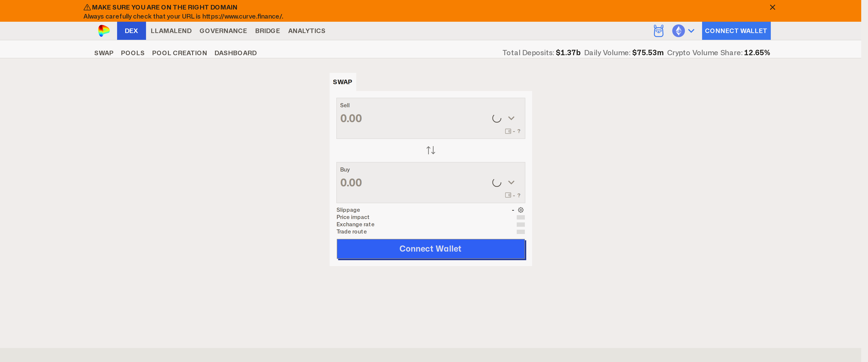Click the Ethereum network icon
The height and width of the screenshot is (362, 868).
point(678,31)
